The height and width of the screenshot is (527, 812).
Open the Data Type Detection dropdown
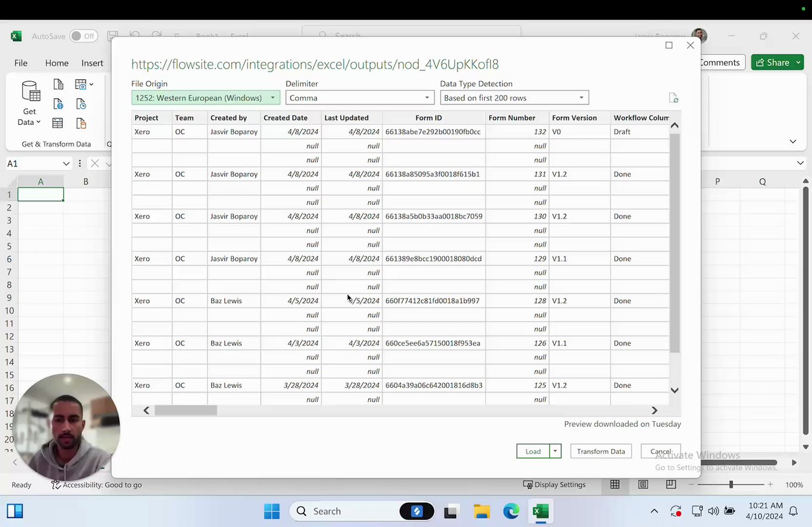514,98
